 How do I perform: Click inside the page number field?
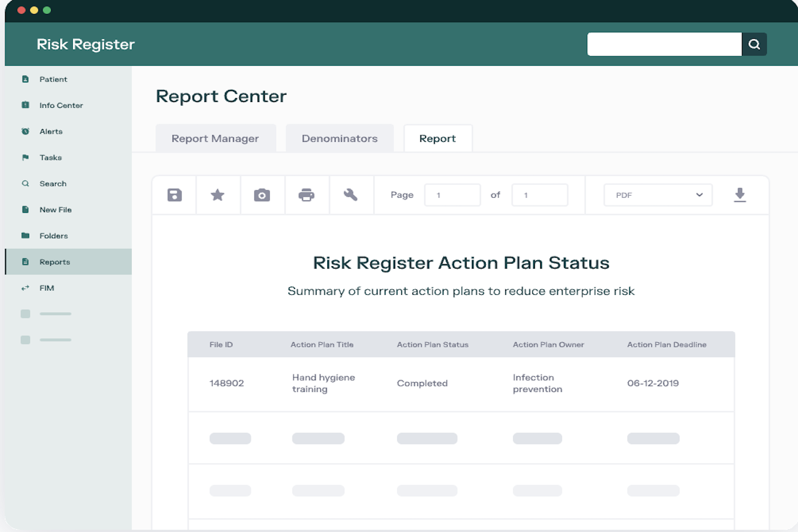pyautogui.click(x=452, y=195)
